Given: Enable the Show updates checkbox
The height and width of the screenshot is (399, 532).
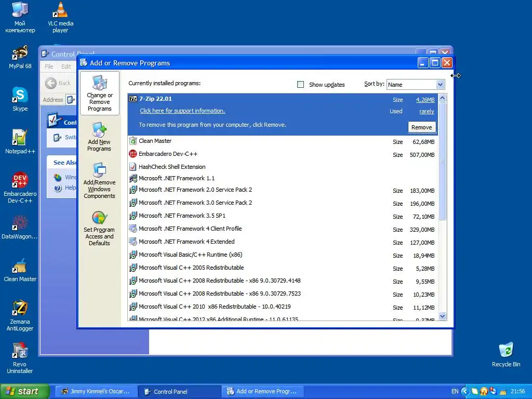Looking at the screenshot, I should click(x=301, y=85).
